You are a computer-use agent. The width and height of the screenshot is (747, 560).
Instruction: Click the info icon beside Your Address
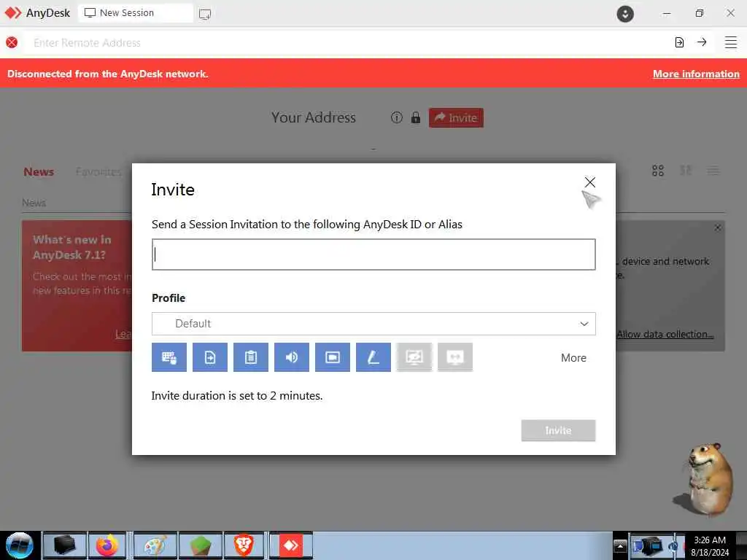396,117
